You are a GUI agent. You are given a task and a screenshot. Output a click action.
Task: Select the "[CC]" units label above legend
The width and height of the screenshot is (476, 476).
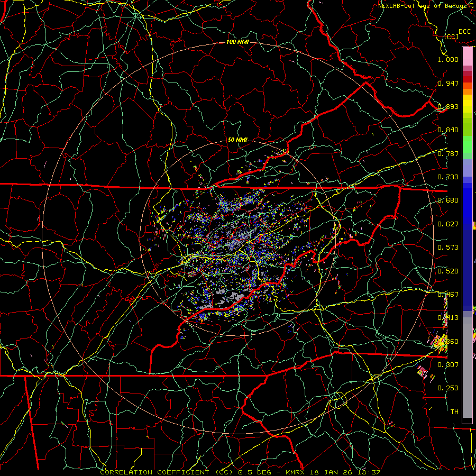pyautogui.click(x=451, y=36)
